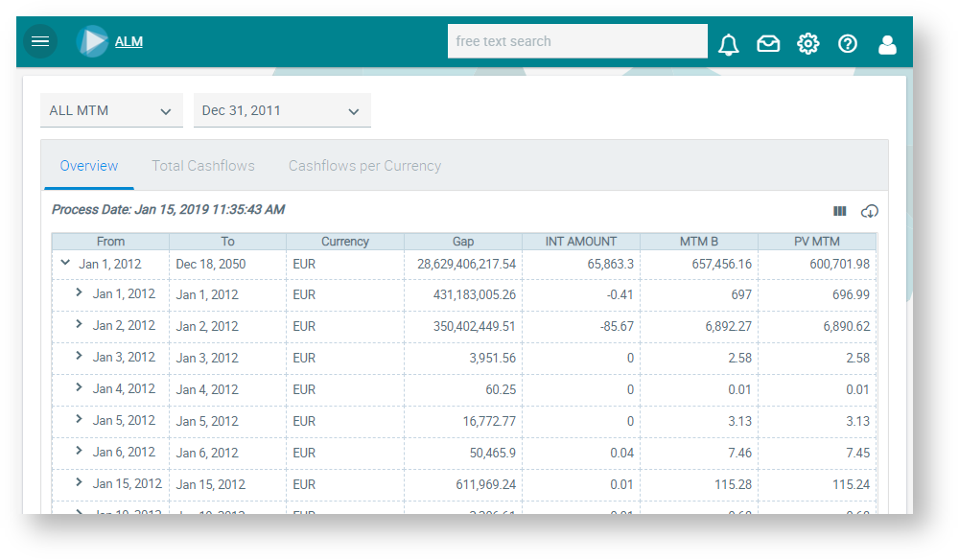The width and height of the screenshot is (959, 560).
Task: Open the ALL MTM dropdown
Action: (x=111, y=111)
